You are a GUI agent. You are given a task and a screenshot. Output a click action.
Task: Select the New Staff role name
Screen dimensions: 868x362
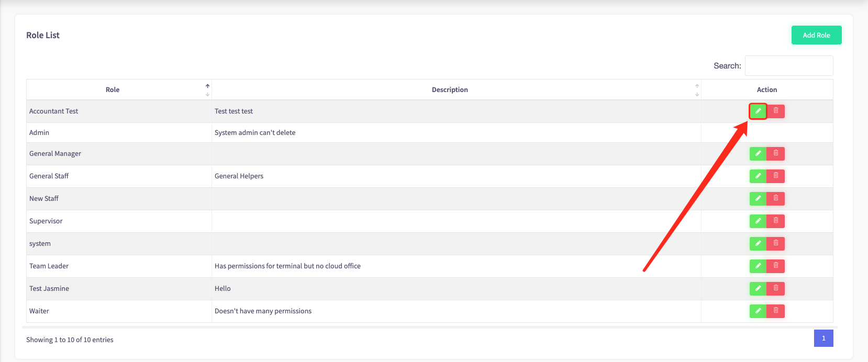44,198
